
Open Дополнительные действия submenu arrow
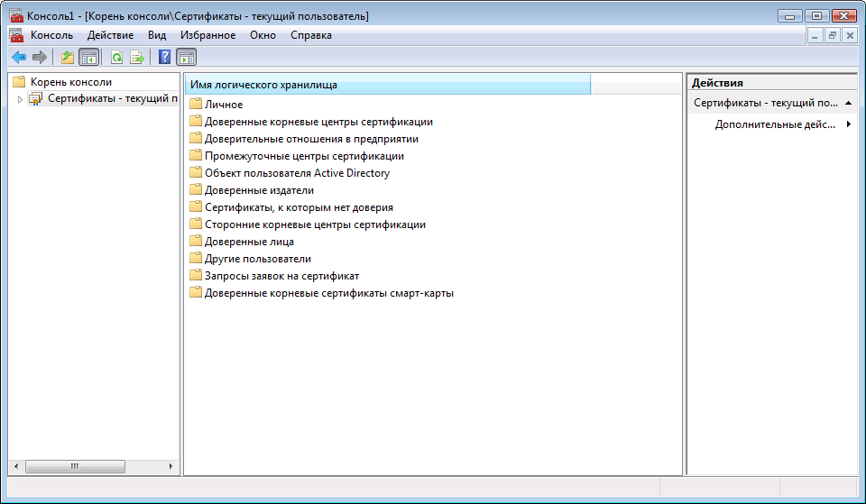pos(848,124)
